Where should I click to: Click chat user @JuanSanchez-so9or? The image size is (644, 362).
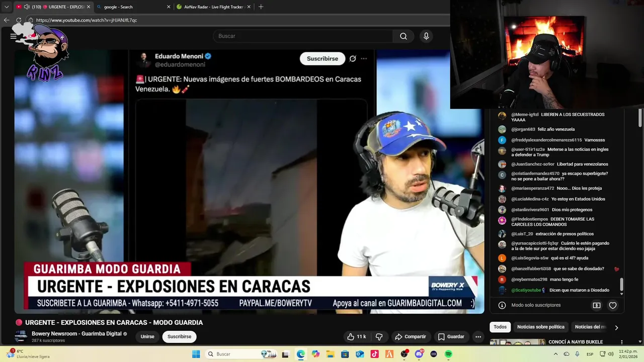(533, 164)
